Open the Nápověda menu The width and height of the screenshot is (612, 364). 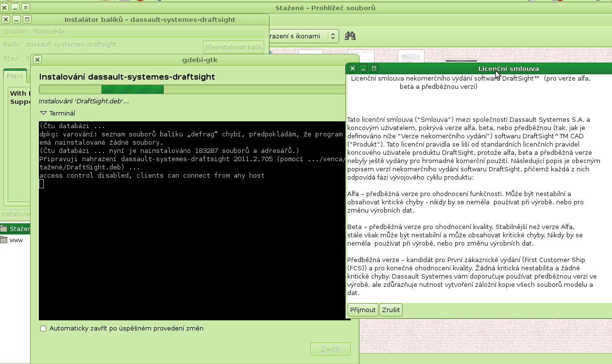pos(49,31)
